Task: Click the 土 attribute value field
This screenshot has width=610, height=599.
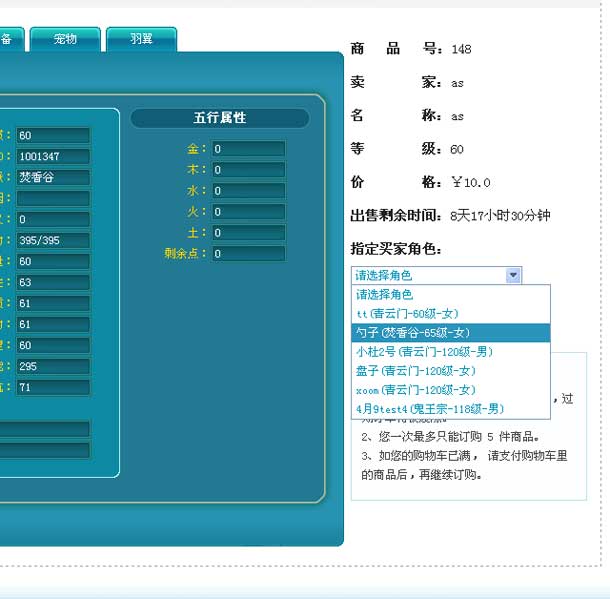Action: 247,233
